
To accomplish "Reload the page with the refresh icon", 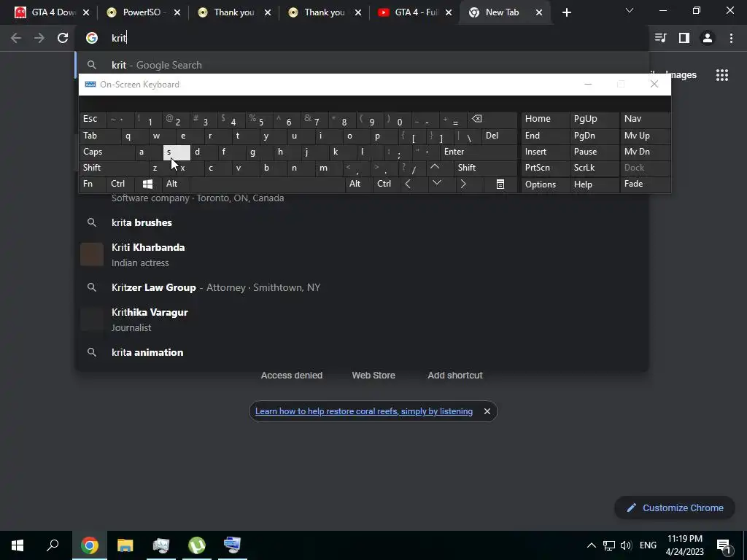I will (63, 38).
